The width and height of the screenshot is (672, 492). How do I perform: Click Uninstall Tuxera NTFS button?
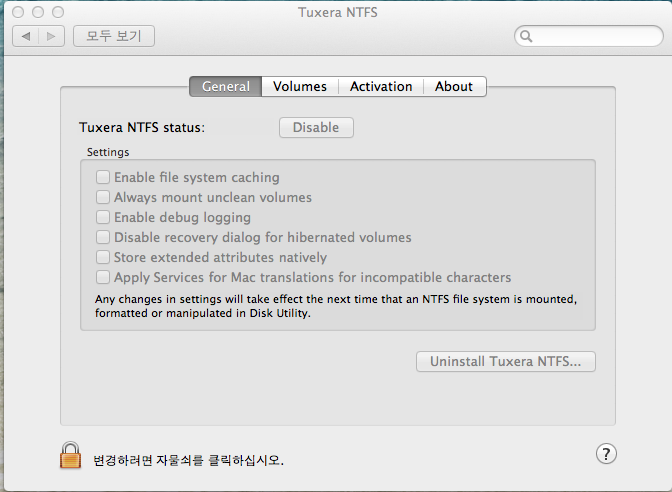tap(506, 362)
